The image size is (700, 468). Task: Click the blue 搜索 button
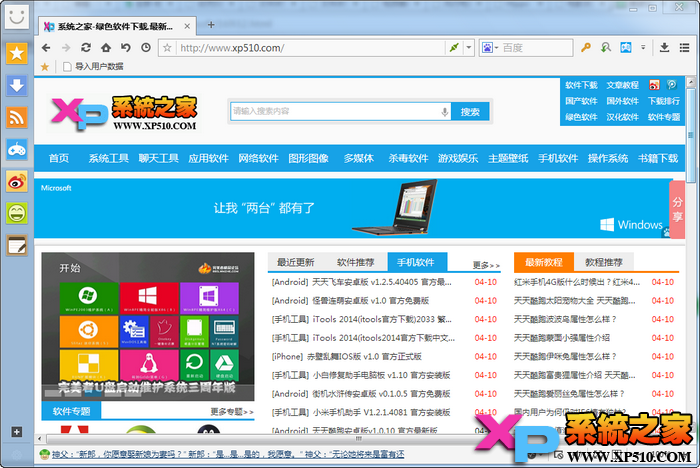(470, 112)
